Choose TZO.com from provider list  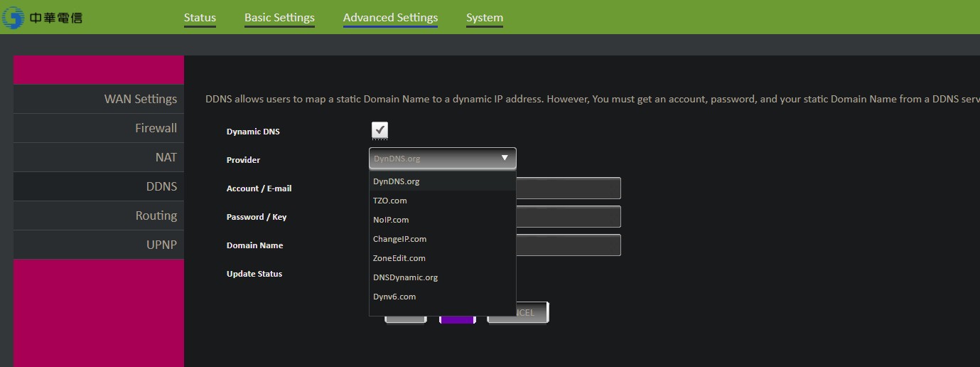pos(442,201)
